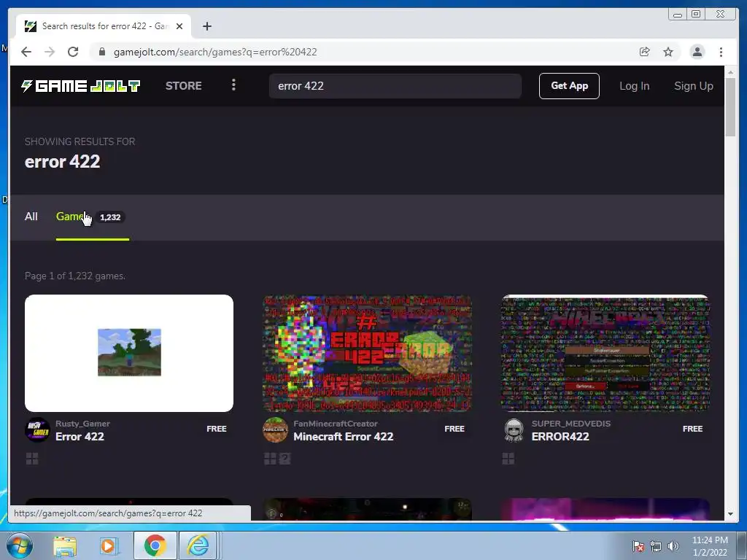
Task: Click Windows platform icon under Error 422
Action: [32, 459]
